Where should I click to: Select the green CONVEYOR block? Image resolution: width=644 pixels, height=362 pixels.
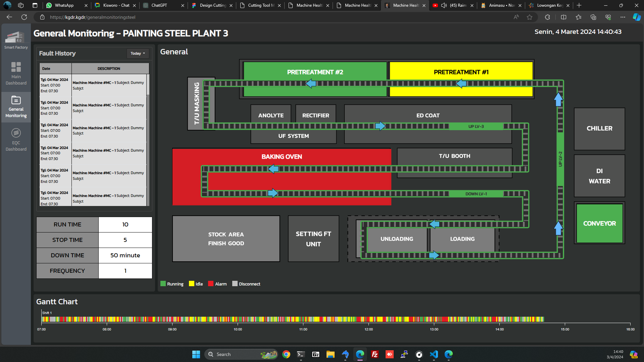pos(599,223)
